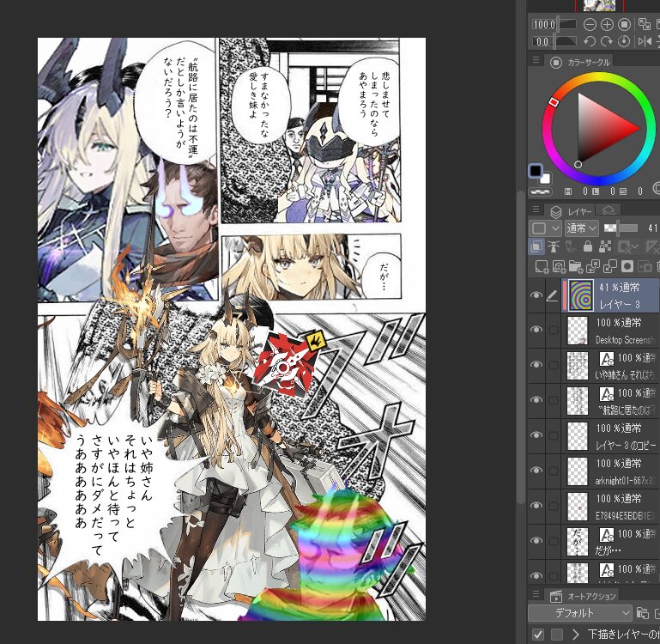Screen dimensions: 660x644
Task: Adjust the layer opacity slider
Action: (621, 228)
